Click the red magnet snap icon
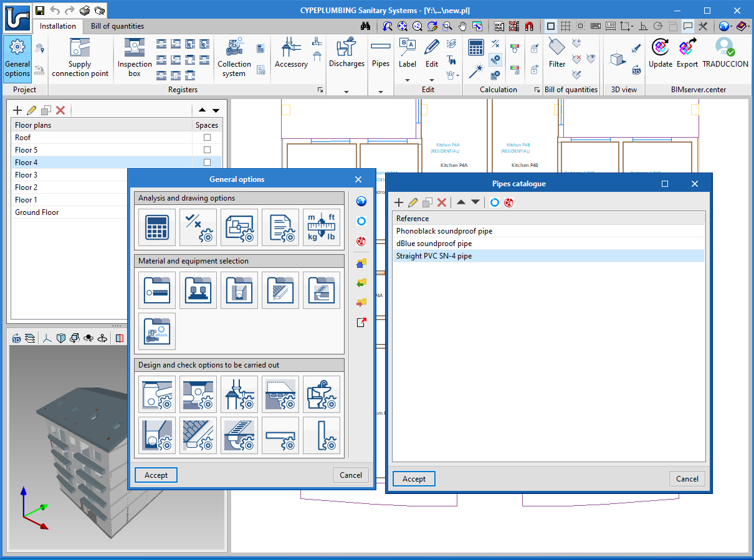754x560 pixels. (x=529, y=26)
